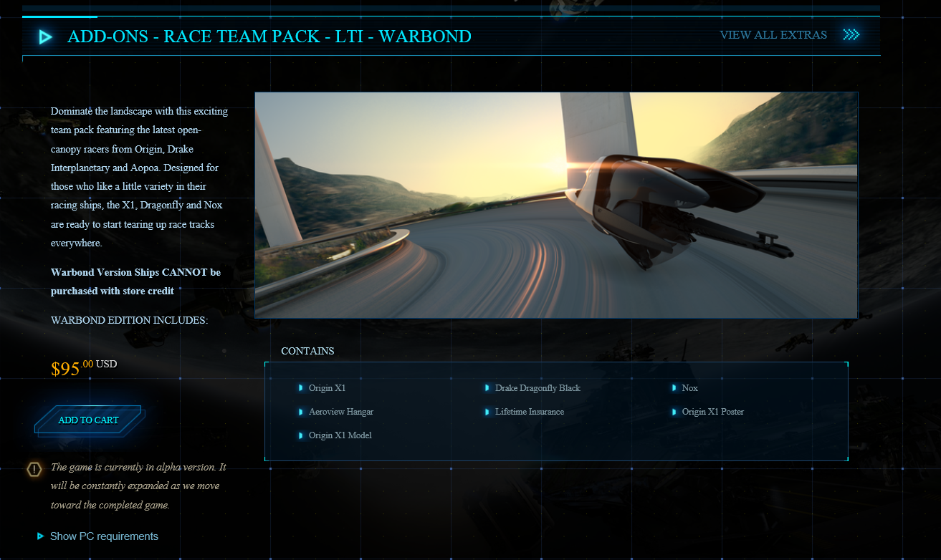Click the triple chevron arrows icon

tap(851, 35)
